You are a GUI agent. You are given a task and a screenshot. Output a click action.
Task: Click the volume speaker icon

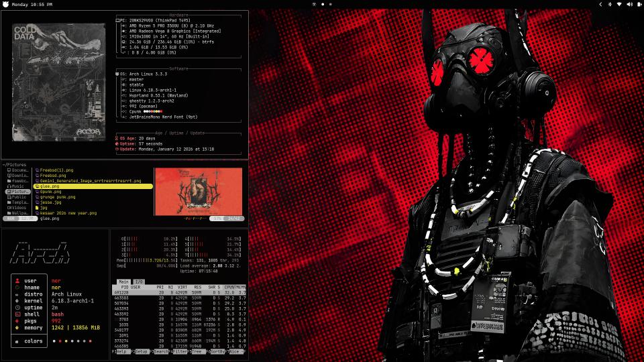pos(629,4)
